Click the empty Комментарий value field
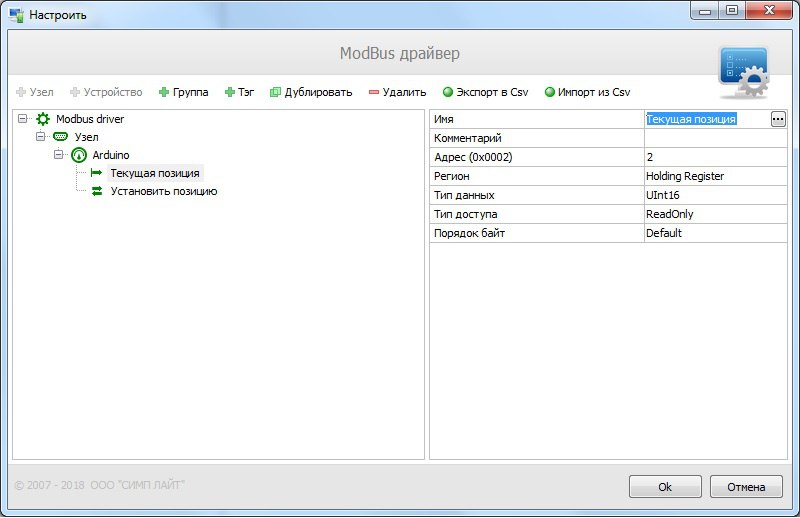Screen dimensions: 800x518 (x=716, y=138)
